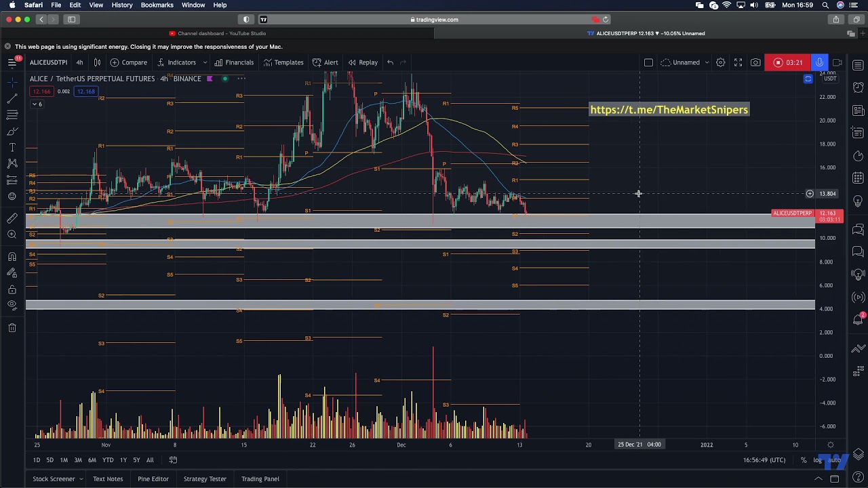Collapse the bottom panel chevron
Image resolution: width=868 pixels, height=488 pixels.
pyautogui.click(x=818, y=479)
